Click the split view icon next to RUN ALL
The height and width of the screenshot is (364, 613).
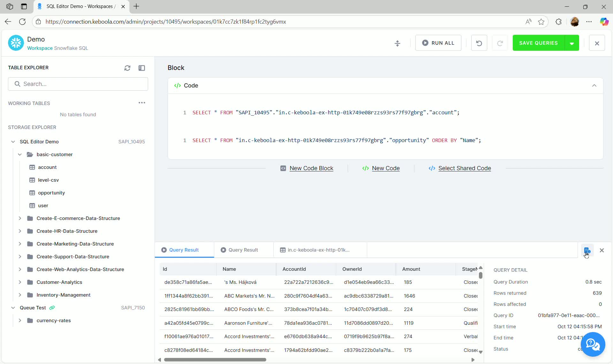[x=397, y=43]
